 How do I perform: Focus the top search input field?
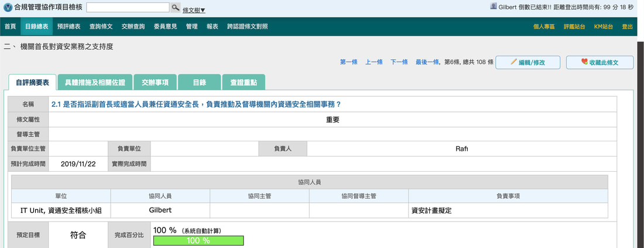(128, 8)
